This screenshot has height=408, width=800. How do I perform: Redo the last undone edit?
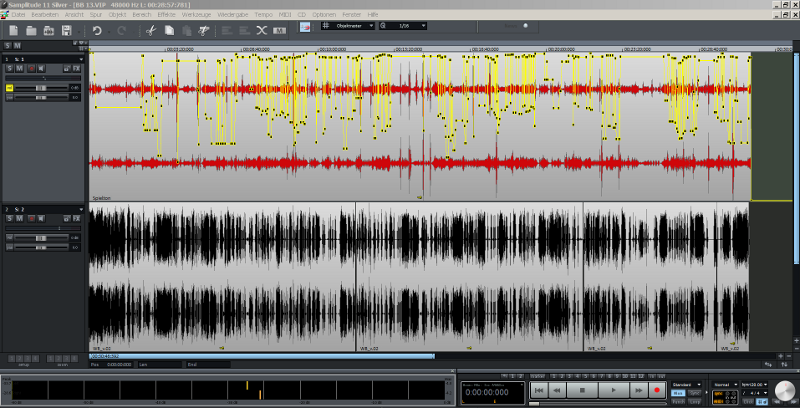click(121, 31)
